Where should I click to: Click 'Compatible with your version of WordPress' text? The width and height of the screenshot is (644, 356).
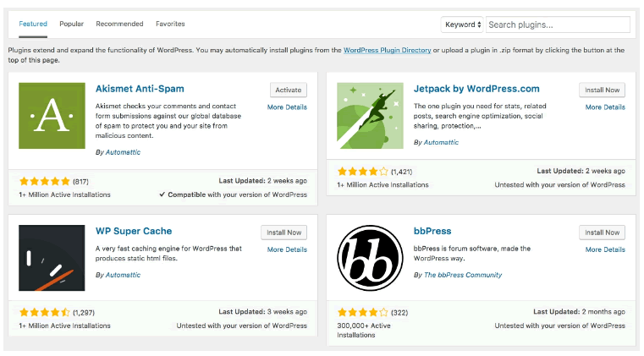click(x=238, y=194)
